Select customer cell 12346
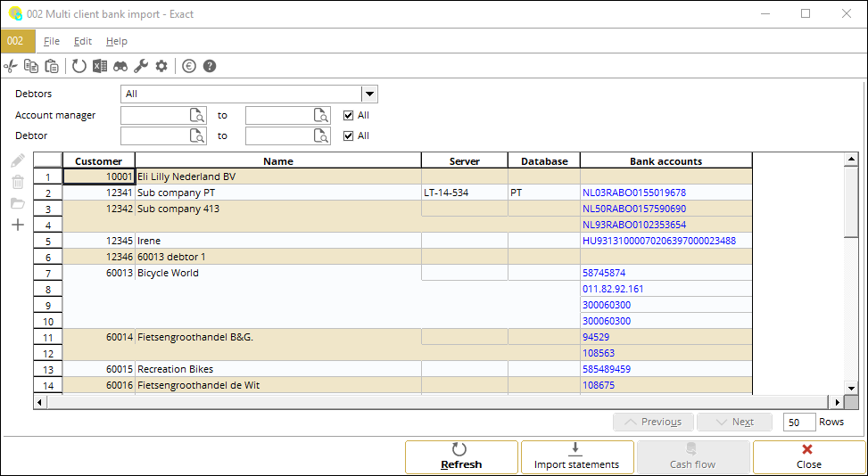The height and width of the screenshot is (476, 868). click(x=98, y=257)
